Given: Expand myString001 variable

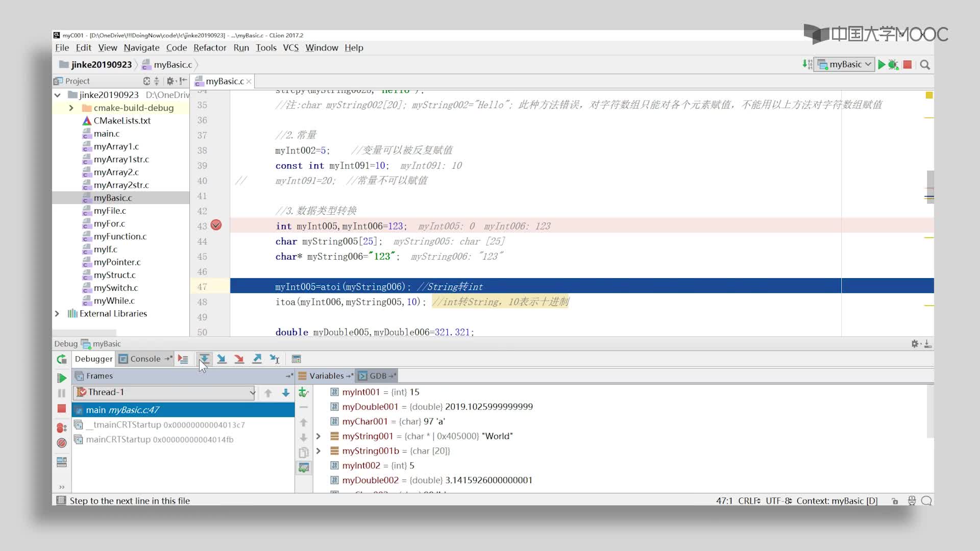Looking at the screenshot, I should tap(318, 436).
